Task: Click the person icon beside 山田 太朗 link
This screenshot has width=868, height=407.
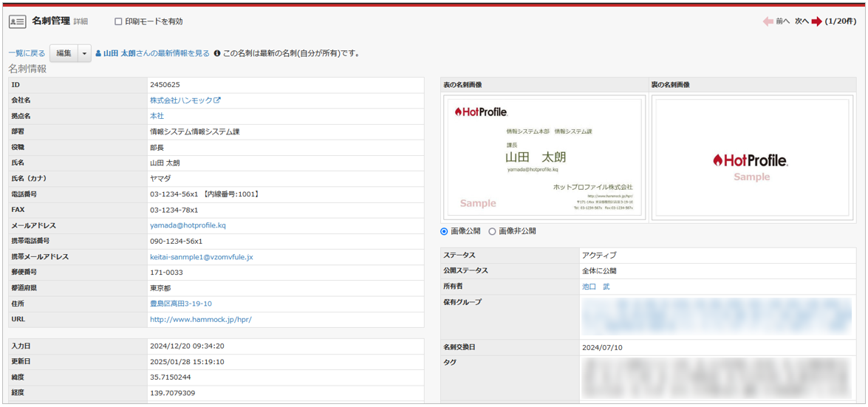Action: click(98, 54)
